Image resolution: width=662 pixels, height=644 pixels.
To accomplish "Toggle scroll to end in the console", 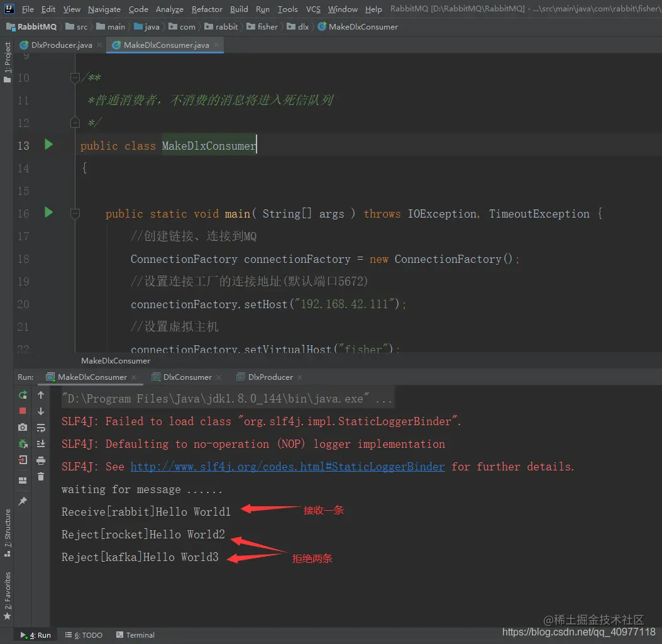I will click(41, 444).
